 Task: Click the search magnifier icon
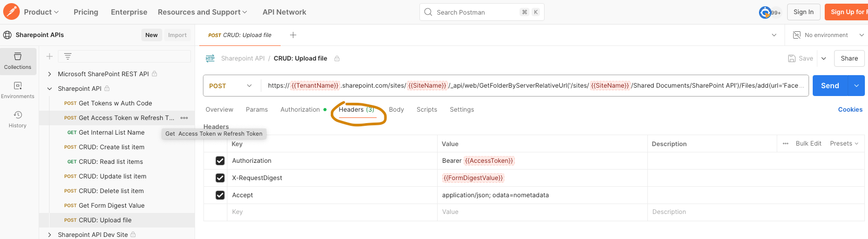pyautogui.click(x=428, y=12)
